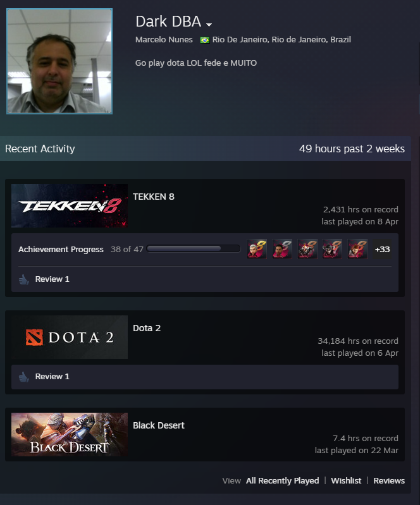Open All Recently Played list
420x505 pixels.
click(x=282, y=480)
